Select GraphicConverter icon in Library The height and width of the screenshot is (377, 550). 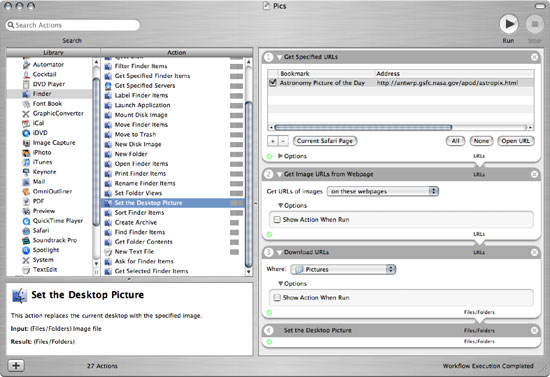point(26,114)
